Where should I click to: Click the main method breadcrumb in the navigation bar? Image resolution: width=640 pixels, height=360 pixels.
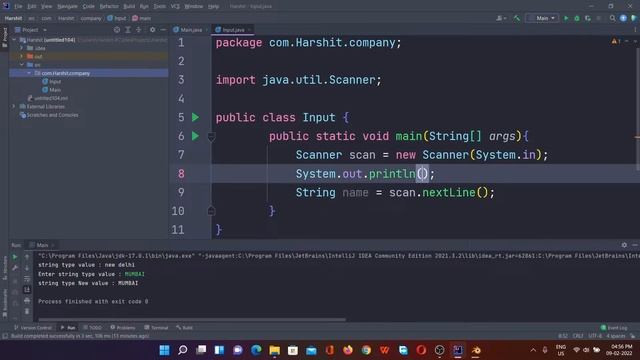[x=142, y=18]
